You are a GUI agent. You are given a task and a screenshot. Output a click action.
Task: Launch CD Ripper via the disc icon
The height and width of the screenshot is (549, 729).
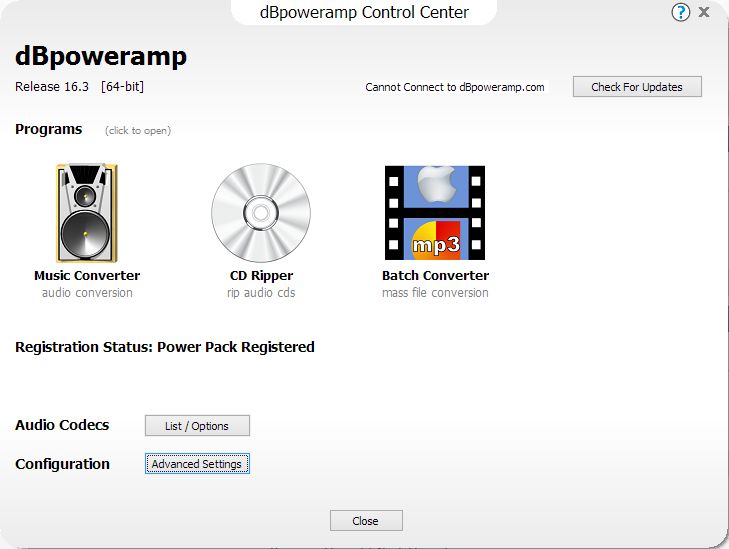click(261, 214)
